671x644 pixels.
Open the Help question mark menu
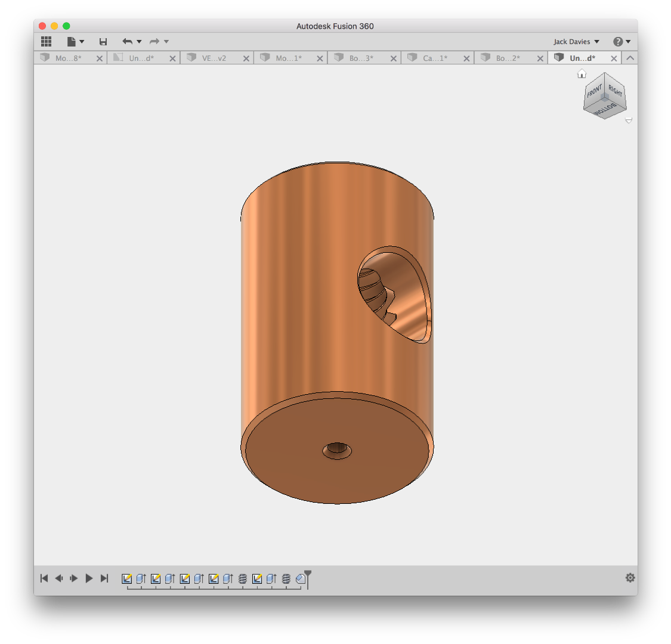pos(621,42)
